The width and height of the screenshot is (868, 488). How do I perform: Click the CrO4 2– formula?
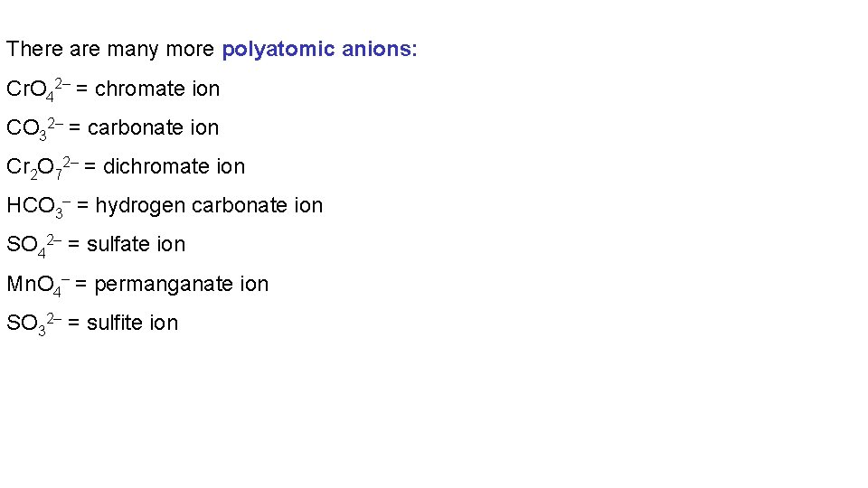tap(37, 89)
